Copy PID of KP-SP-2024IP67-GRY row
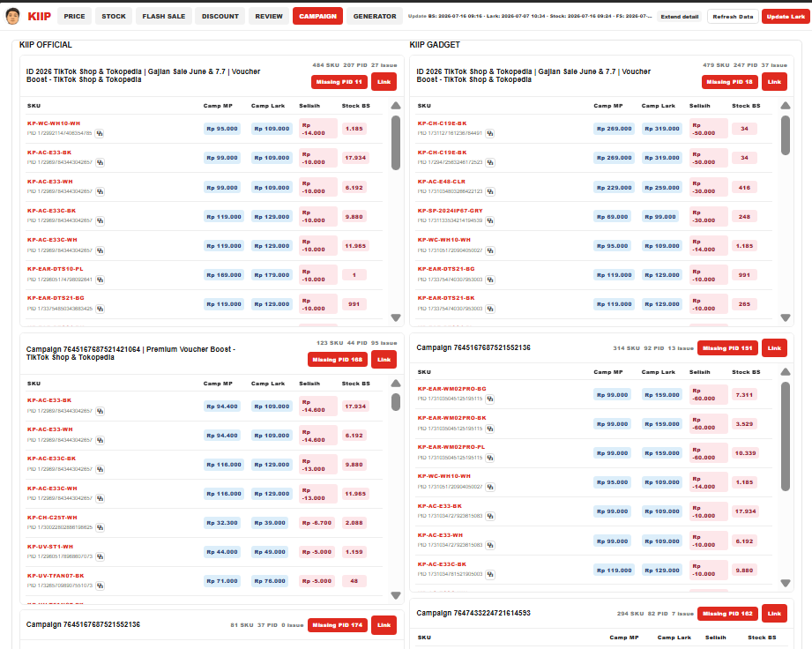Image resolution: width=812 pixels, height=649 pixels. pyautogui.click(x=490, y=220)
